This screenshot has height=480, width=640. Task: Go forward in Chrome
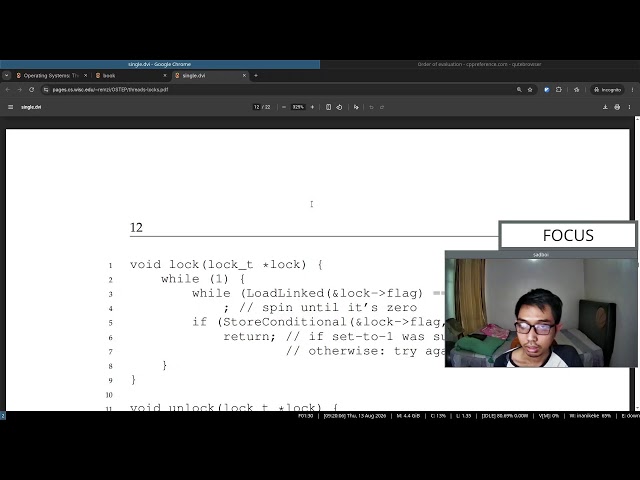point(20,89)
